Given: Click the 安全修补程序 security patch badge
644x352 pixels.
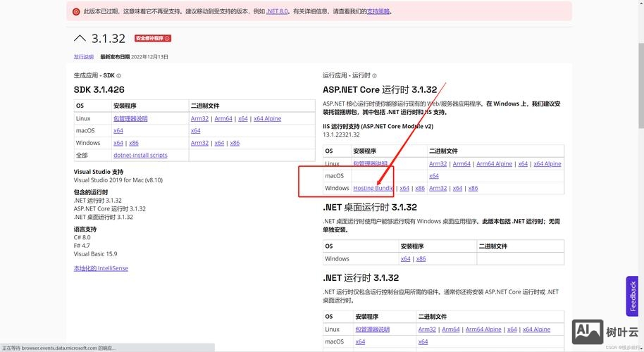Looking at the screenshot, I should (153, 38).
